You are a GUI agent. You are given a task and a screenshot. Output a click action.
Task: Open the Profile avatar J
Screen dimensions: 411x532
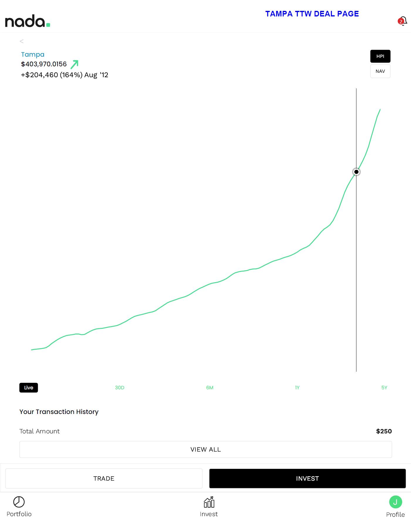(395, 502)
